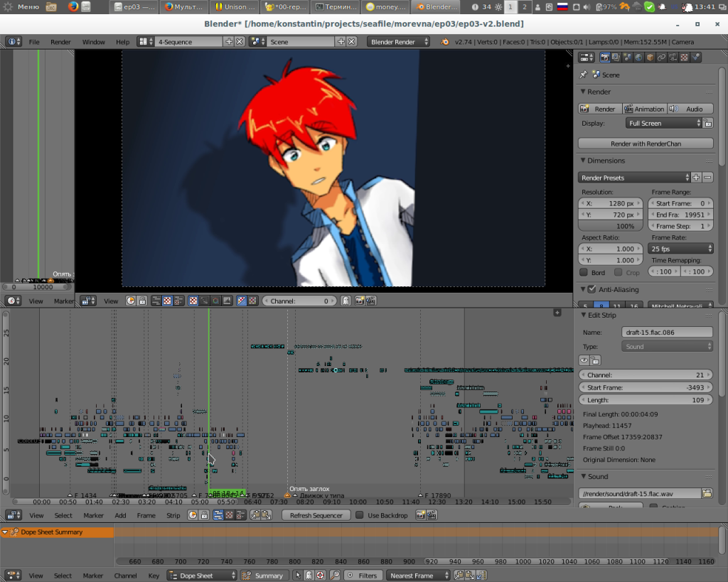This screenshot has width=728, height=582.
Task: Switch sequencer to Image Preview view mode
Action: [x=230, y=515]
